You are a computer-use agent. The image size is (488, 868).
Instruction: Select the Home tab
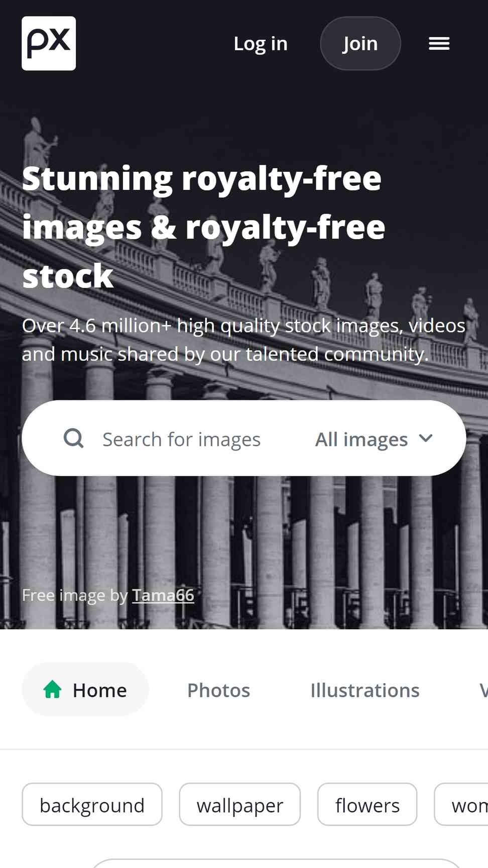pyautogui.click(x=85, y=689)
